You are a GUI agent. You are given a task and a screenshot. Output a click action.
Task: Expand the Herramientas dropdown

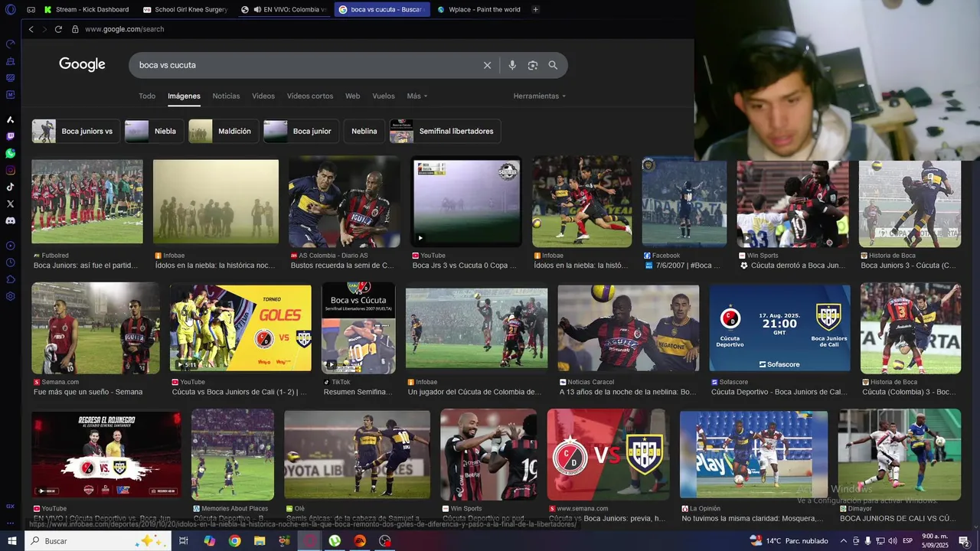(x=540, y=96)
